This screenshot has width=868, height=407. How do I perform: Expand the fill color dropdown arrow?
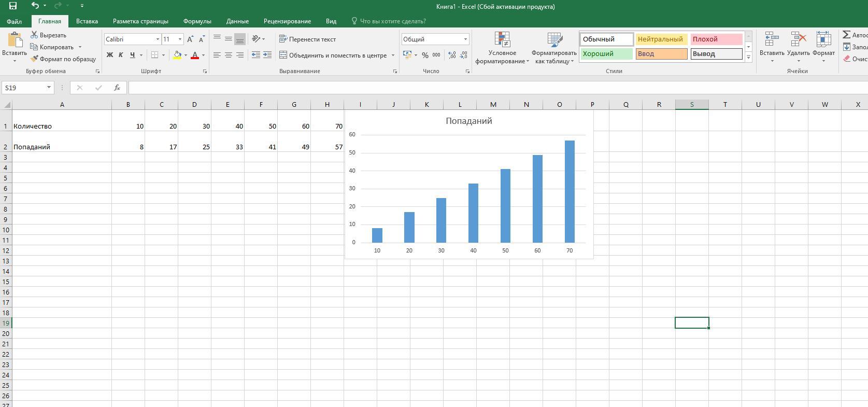pos(186,55)
